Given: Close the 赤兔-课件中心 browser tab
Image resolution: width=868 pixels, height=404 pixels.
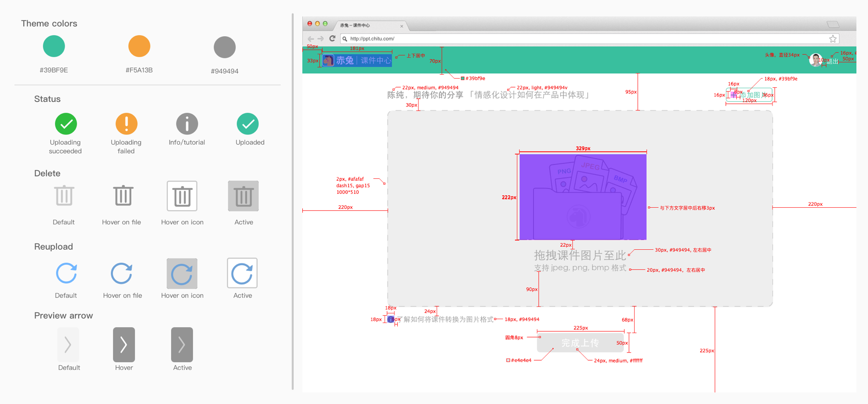Looking at the screenshot, I should [x=402, y=26].
